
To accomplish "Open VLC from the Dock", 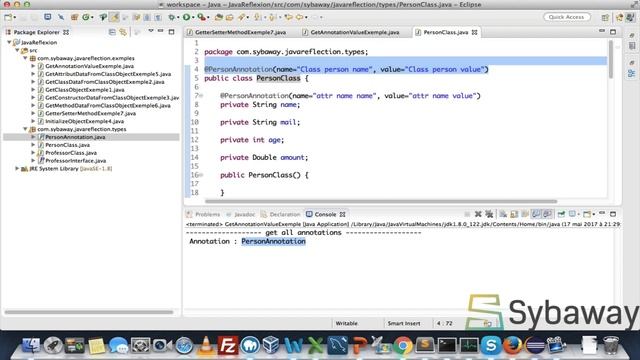I will 206,345.
